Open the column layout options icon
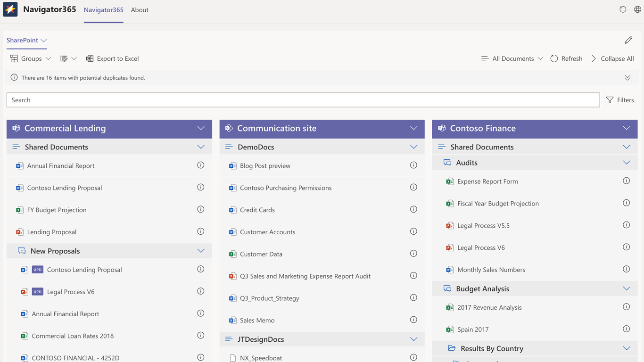 68,58
